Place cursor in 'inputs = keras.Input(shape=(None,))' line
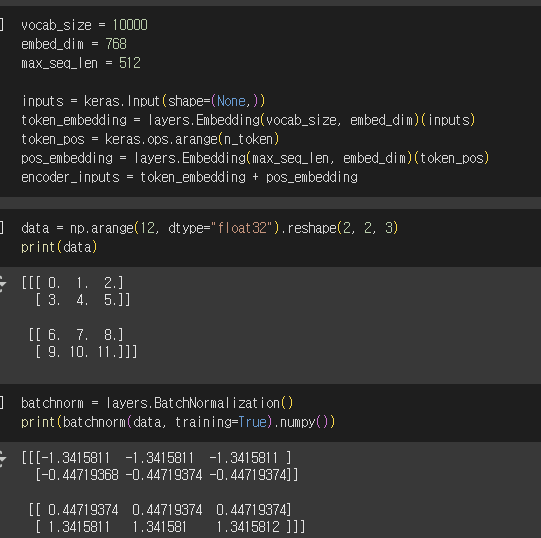The width and height of the screenshot is (541, 538). click(143, 101)
